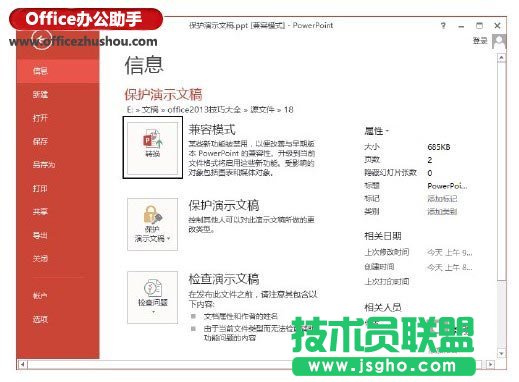The height and width of the screenshot is (382, 519).
Task: Click the Add a tag (添加标记) field
Action: click(x=442, y=199)
